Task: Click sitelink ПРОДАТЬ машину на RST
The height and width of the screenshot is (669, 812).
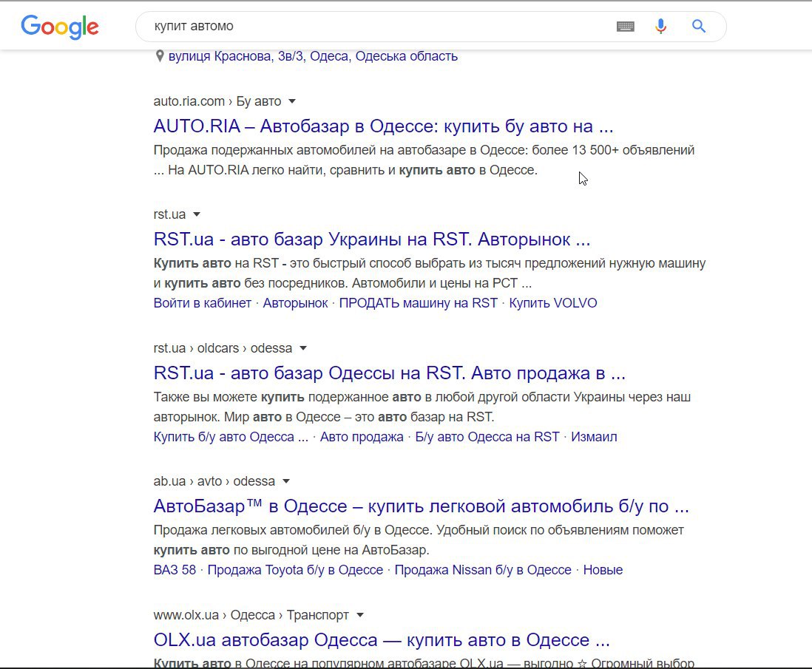Action: 419,303
